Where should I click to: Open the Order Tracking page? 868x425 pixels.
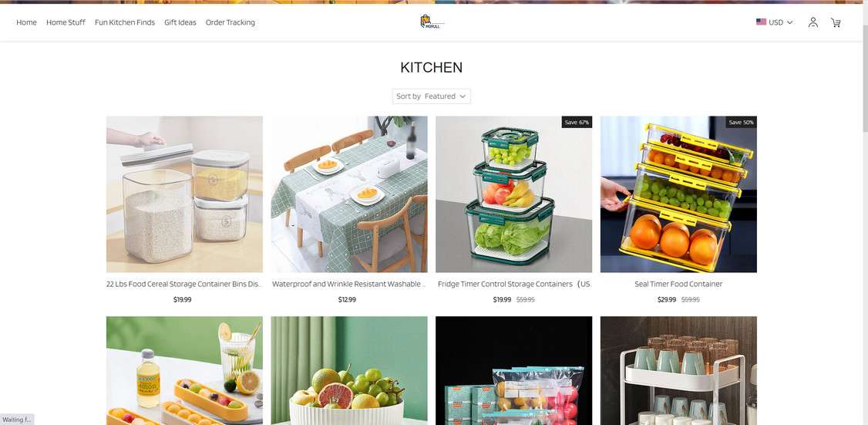click(230, 22)
